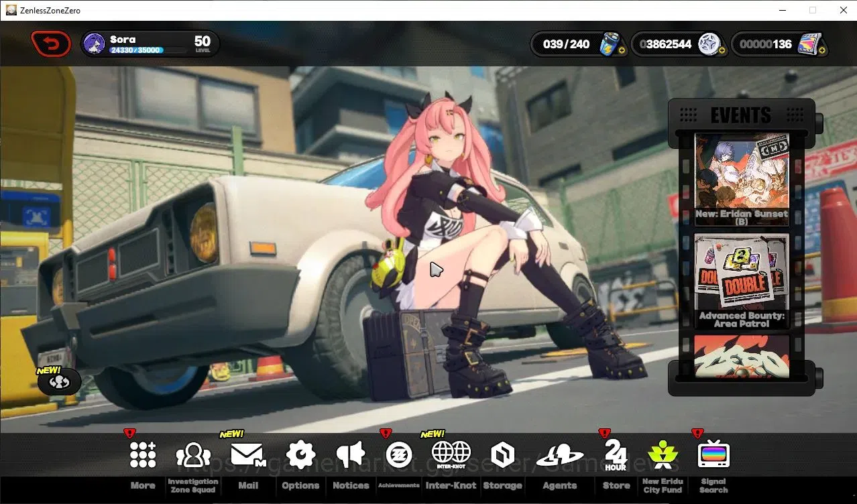
Task: Add Polychrome with the film plus icon
Action: pos(822,51)
